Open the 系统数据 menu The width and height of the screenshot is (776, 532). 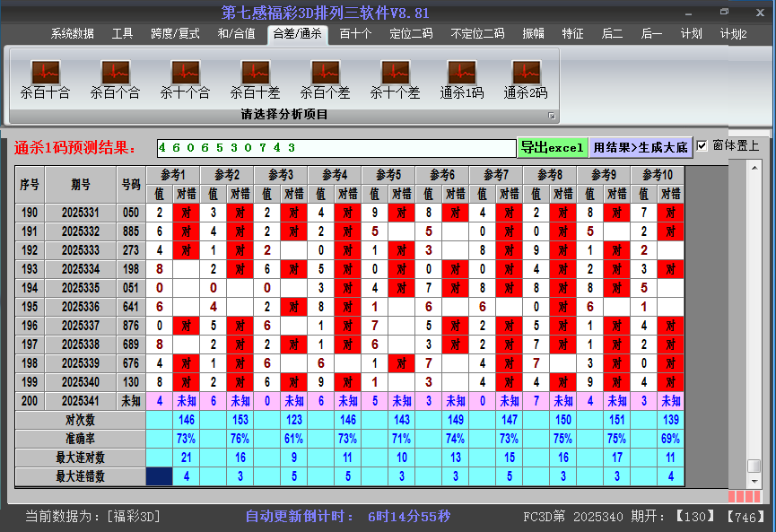[x=72, y=34]
